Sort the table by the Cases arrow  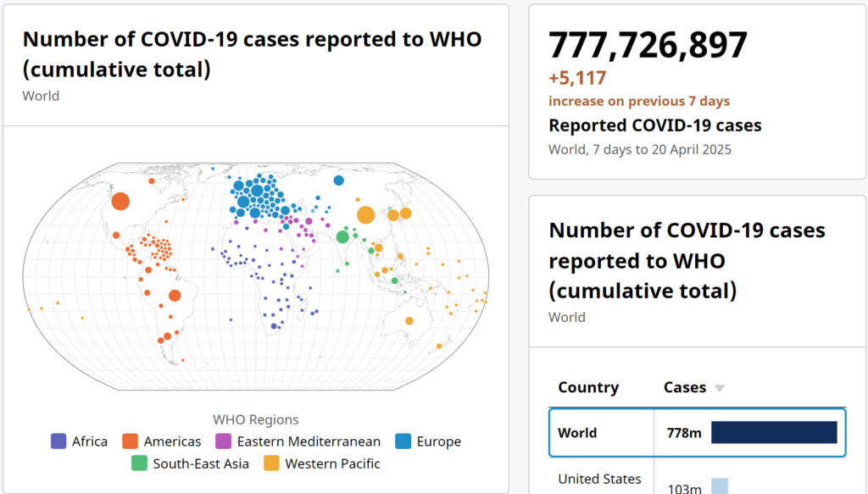pos(719,388)
